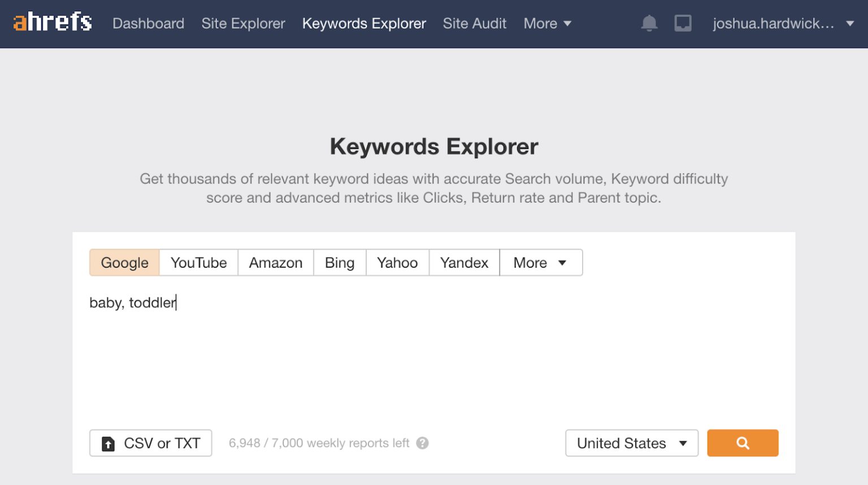Viewport: 868px width, 485px height.
Task: Click the notification bell icon
Action: tap(649, 23)
